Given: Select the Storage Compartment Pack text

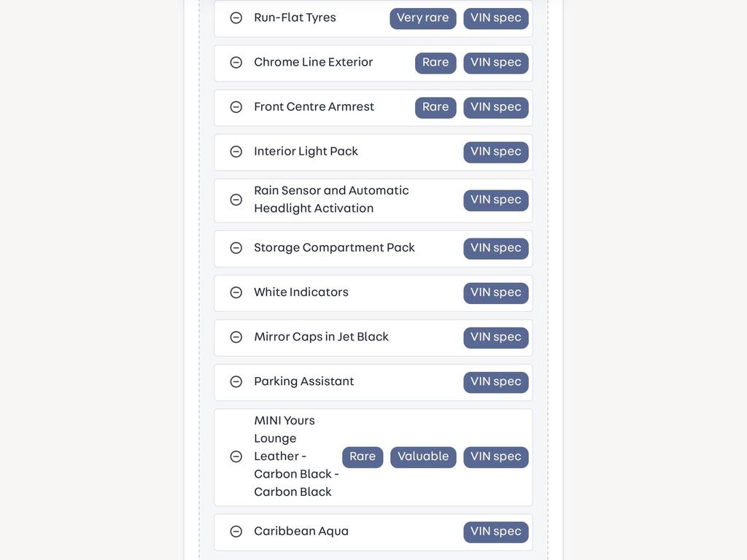Looking at the screenshot, I should [x=334, y=248].
